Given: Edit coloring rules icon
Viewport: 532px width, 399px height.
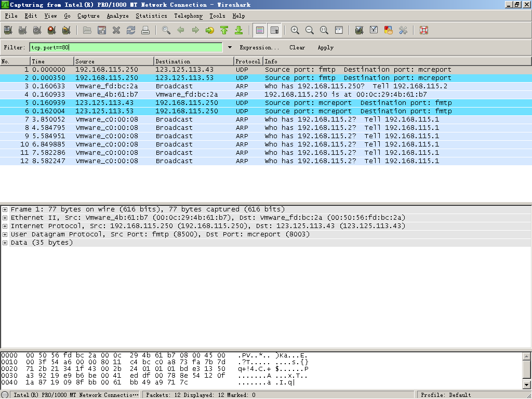Looking at the screenshot, I should (x=389, y=30).
